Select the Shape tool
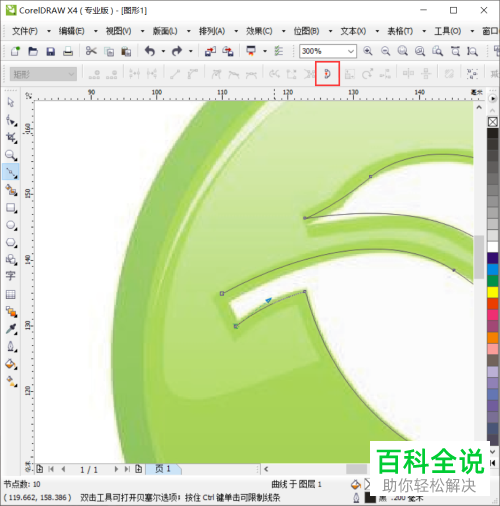The image size is (500, 506). point(11,120)
